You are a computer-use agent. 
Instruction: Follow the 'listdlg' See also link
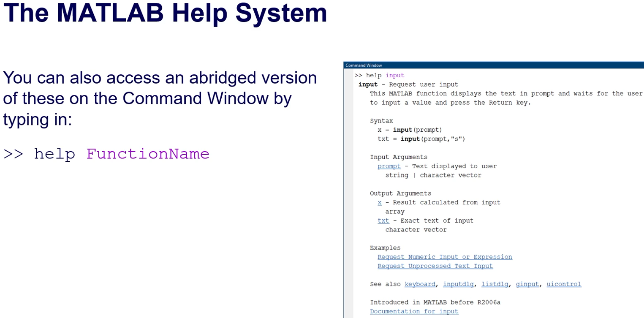click(495, 284)
